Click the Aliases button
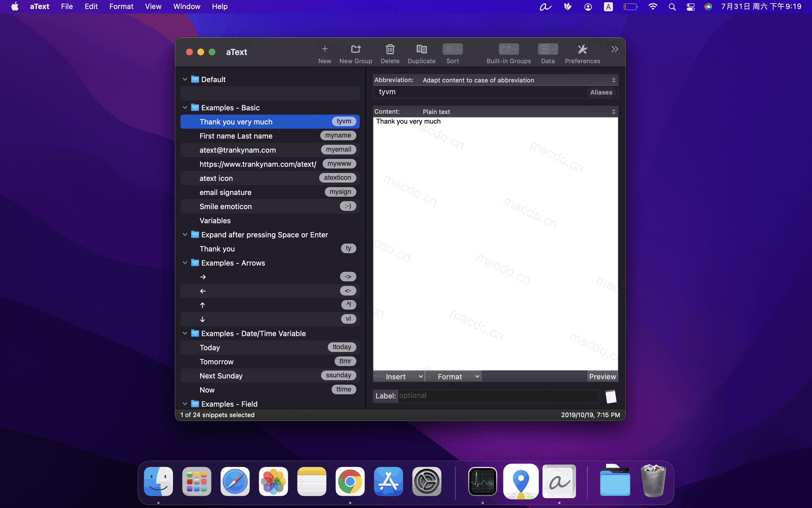Image resolution: width=812 pixels, height=508 pixels. point(601,92)
